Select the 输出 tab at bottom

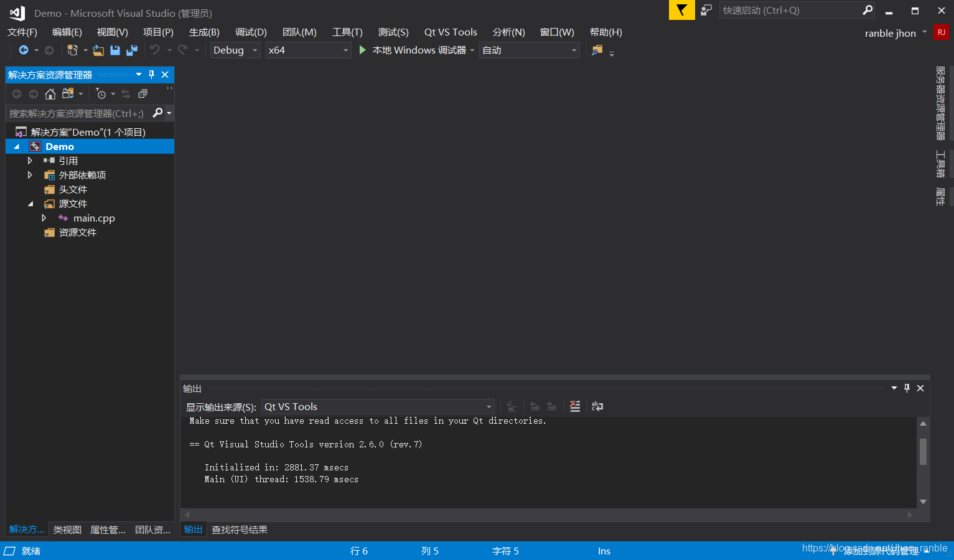193,530
